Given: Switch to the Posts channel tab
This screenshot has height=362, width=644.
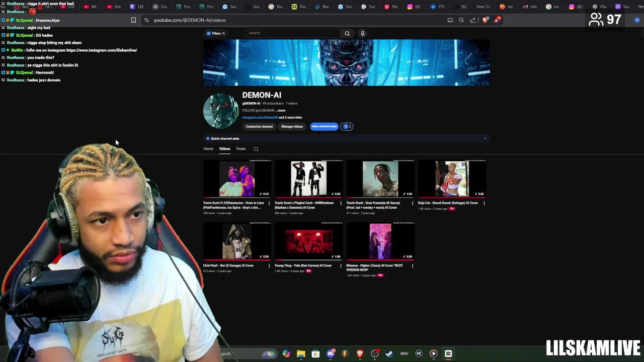Looking at the screenshot, I should pos(241,149).
